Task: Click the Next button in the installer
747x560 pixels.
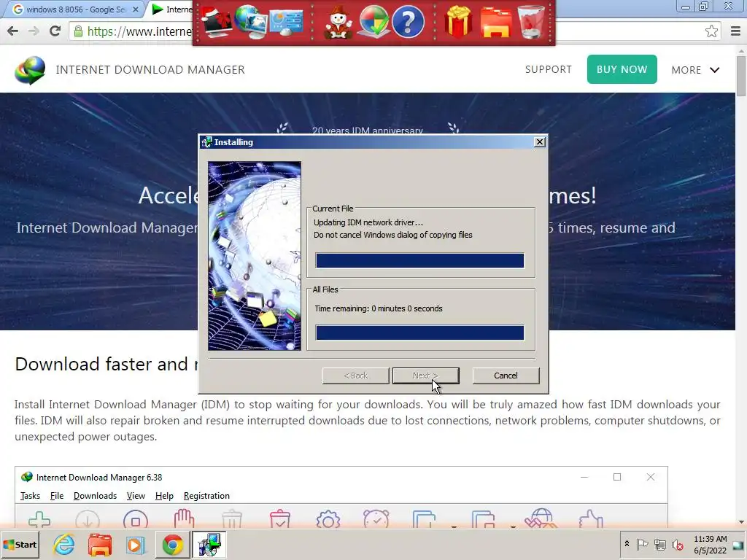Action: 425,376
